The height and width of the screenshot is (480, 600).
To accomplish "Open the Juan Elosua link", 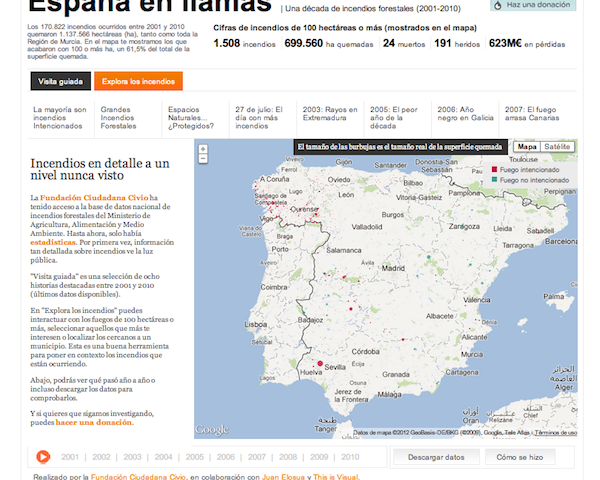I will [283, 477].
